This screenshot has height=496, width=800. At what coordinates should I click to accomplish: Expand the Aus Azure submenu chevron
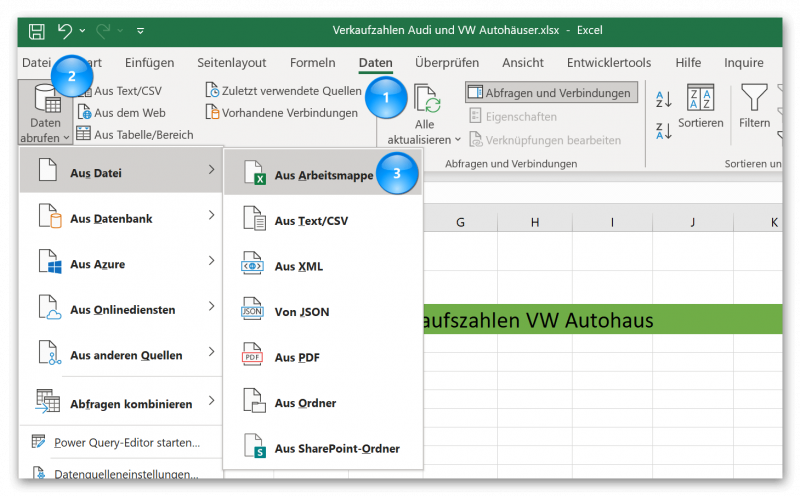click(211, 261)
